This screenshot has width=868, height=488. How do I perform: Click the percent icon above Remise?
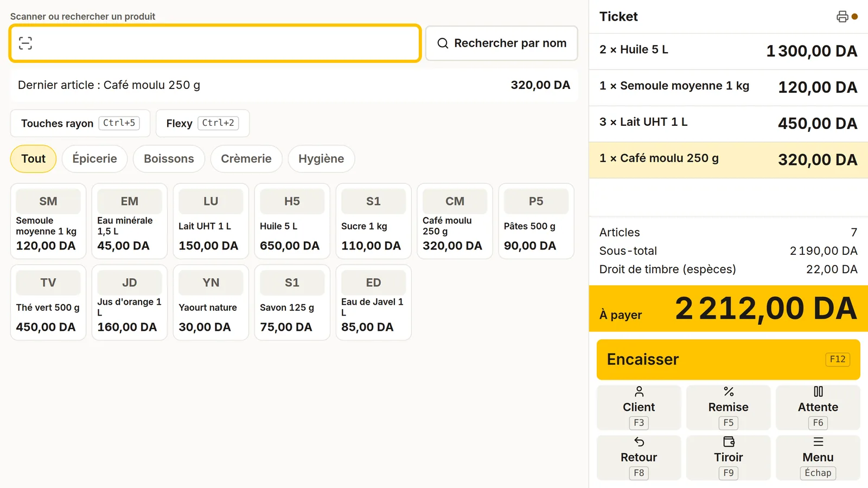[729, 391]
